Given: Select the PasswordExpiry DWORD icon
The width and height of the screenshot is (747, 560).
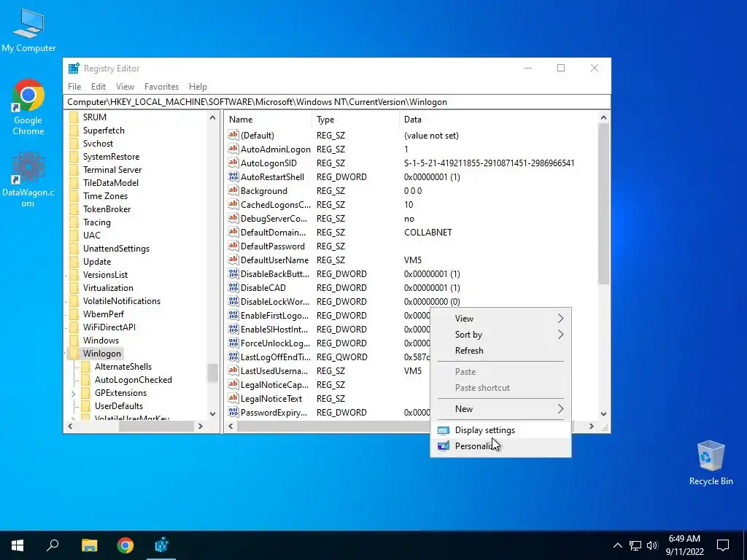Looking at the screenshot, I should pos(233,412).
